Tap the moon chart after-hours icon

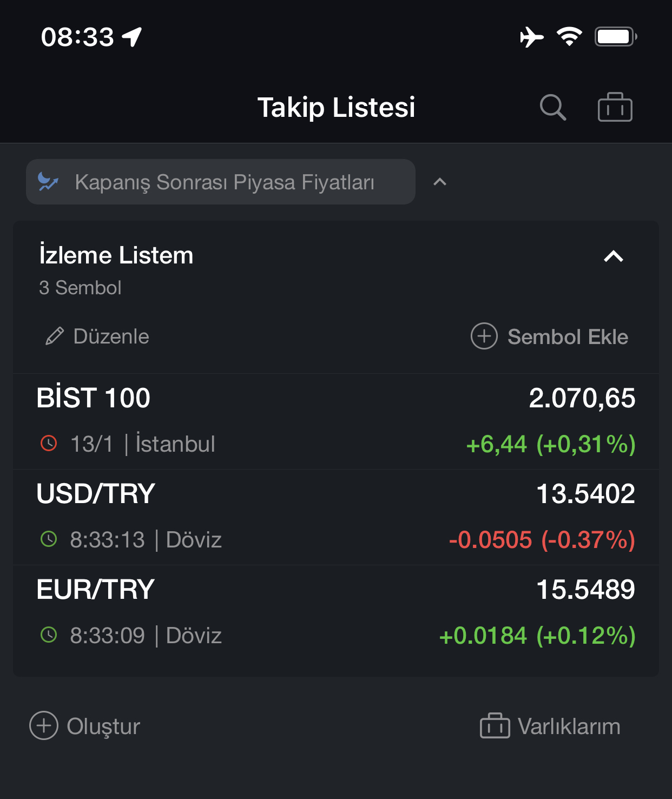click(x=48, y=182)
